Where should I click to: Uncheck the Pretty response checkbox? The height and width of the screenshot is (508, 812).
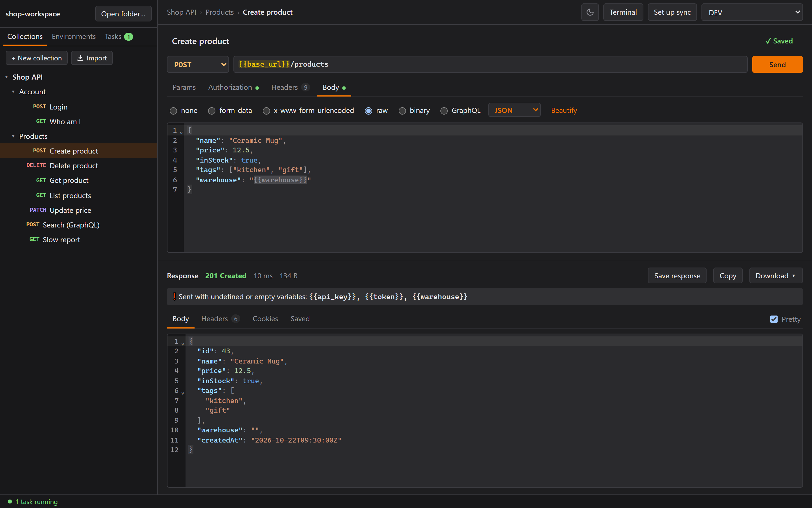pyautogui.click(x=773, y=319)
